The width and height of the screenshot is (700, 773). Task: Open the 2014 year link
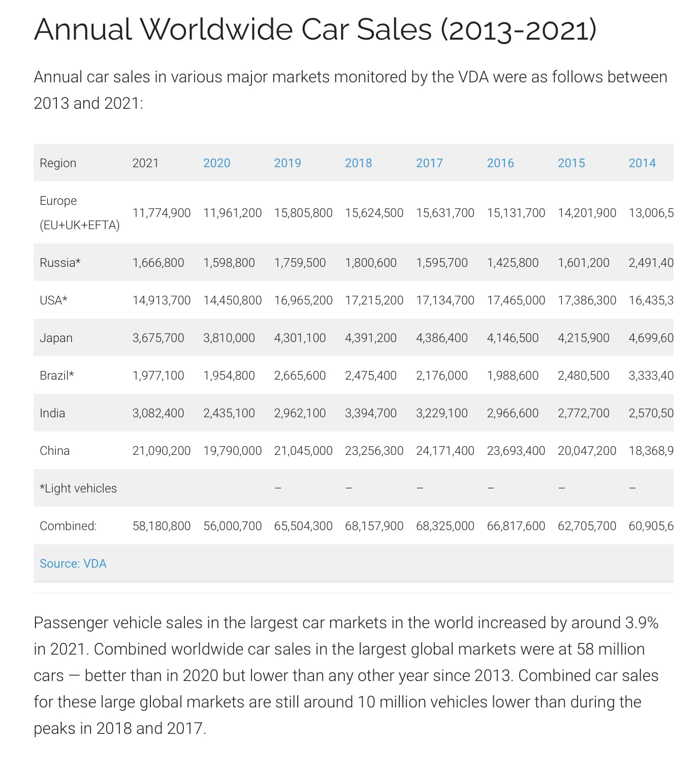(642, 163)
